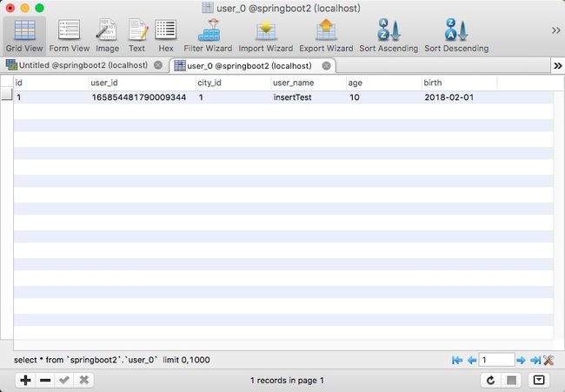Click the user_name column header

(x=309, y=83)
